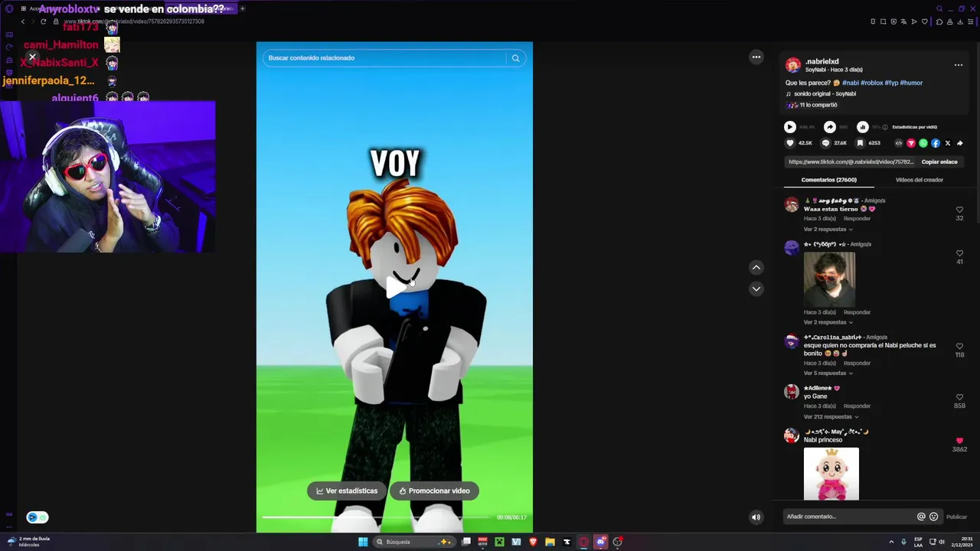
Task: Click the vidIQ shares arrow icon
Action: [830, 127]
